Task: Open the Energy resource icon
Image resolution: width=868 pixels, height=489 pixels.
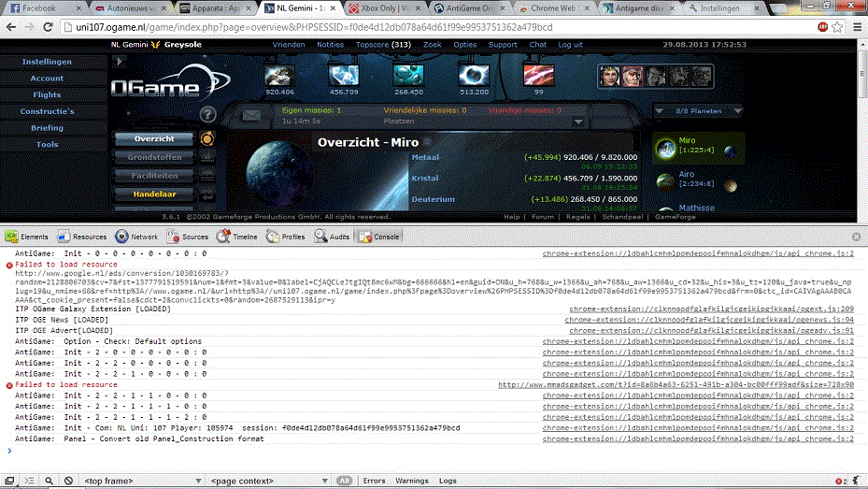Action: [x=474, y=76]
